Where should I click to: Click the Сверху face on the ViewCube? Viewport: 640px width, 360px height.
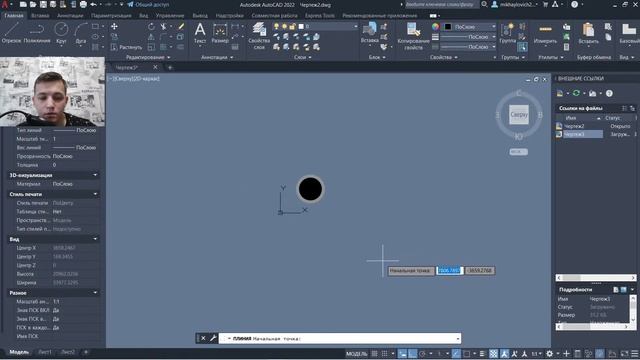519,115
